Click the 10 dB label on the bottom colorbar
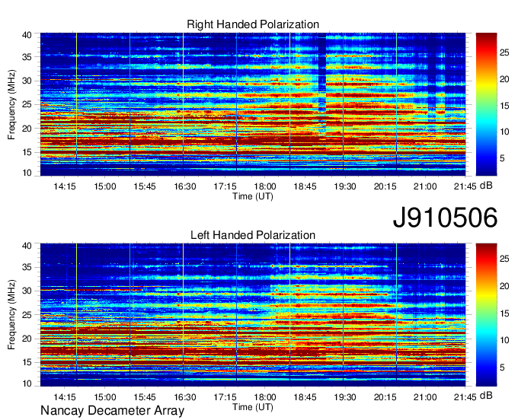Screen dimensions: 518x420 [504, 340]
